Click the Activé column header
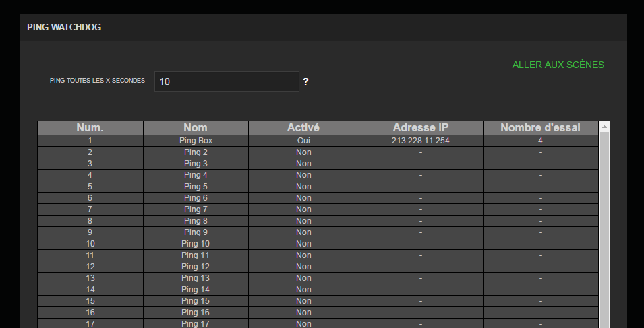This screenshot has width=644, height=328. coord(303,127)
